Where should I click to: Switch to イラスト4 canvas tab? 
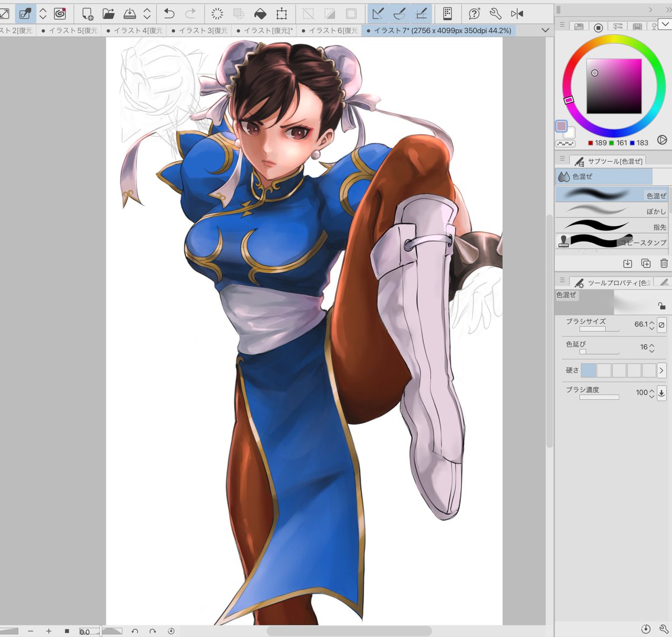pos(134,30)
